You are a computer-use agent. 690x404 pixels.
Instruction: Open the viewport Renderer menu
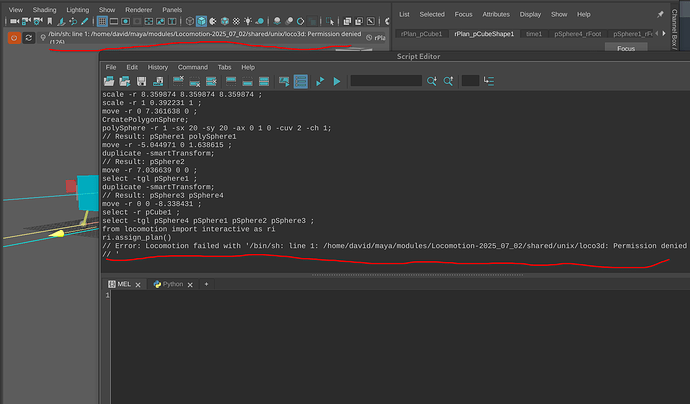[139, 10]
